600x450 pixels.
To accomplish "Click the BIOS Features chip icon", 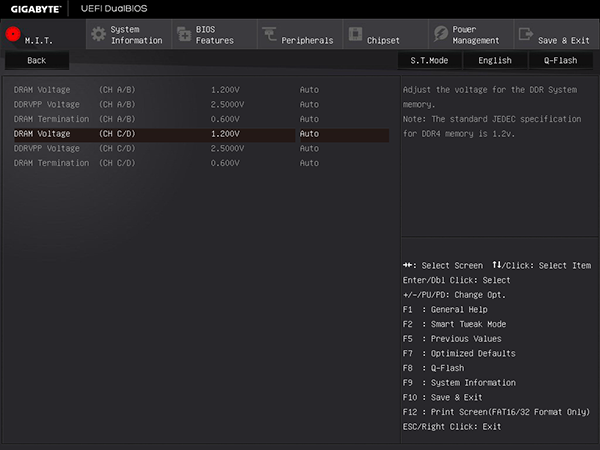I will [184, 34].
